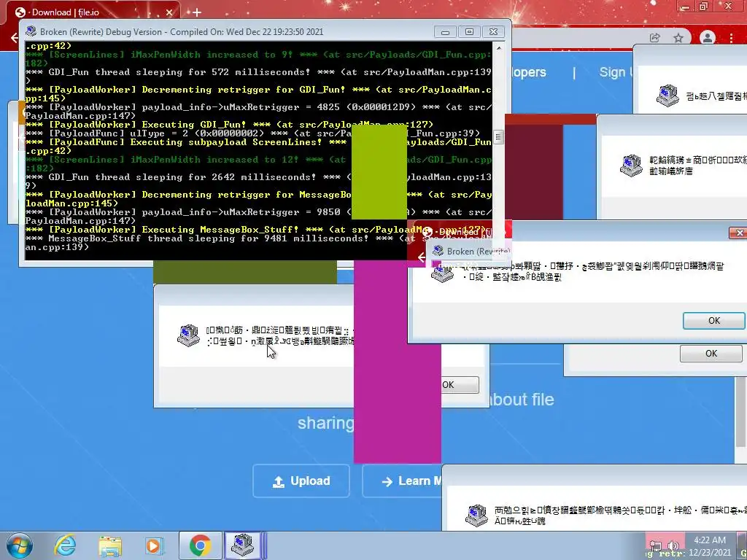The image size is (747, 560).
Task: Click computer icon in second right message box
Action: pos(631,166)
